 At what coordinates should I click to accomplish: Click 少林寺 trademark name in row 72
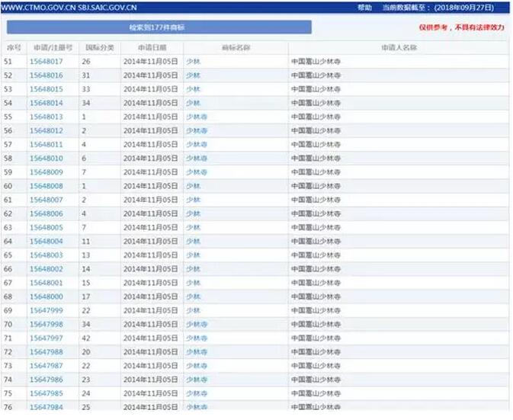pos(196,352)
